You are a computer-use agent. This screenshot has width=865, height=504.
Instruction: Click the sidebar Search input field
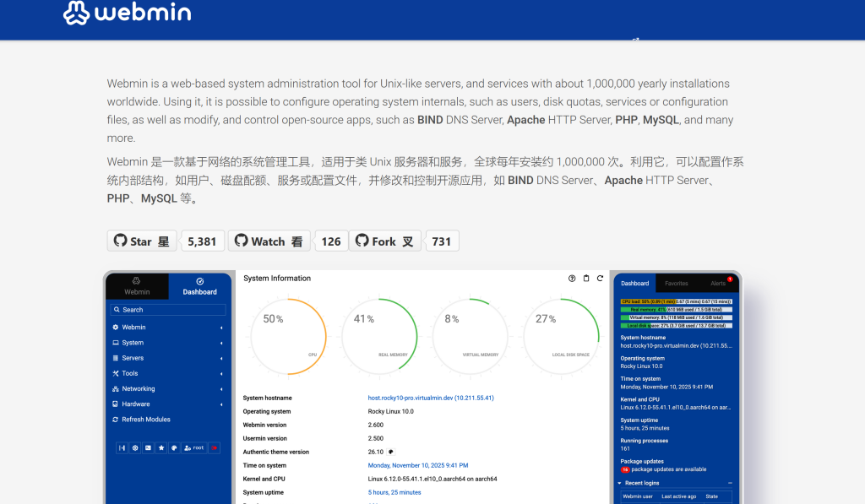168,310
